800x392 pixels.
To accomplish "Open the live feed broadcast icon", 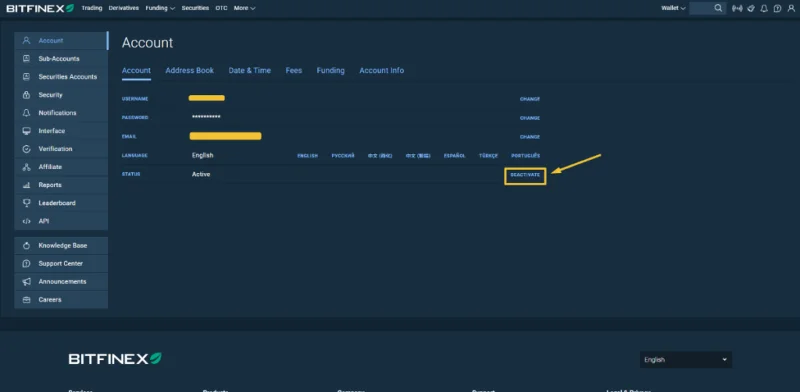I will [737, 8].
